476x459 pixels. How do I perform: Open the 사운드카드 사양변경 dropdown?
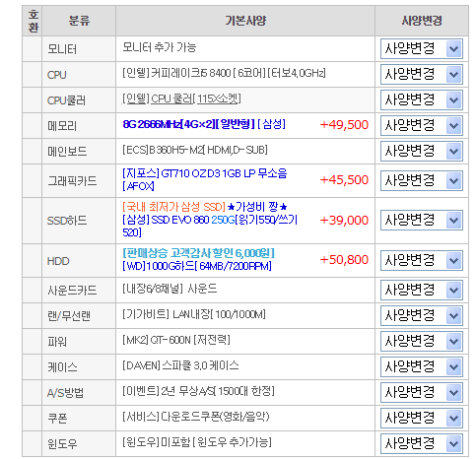click(x=422, y=290)
